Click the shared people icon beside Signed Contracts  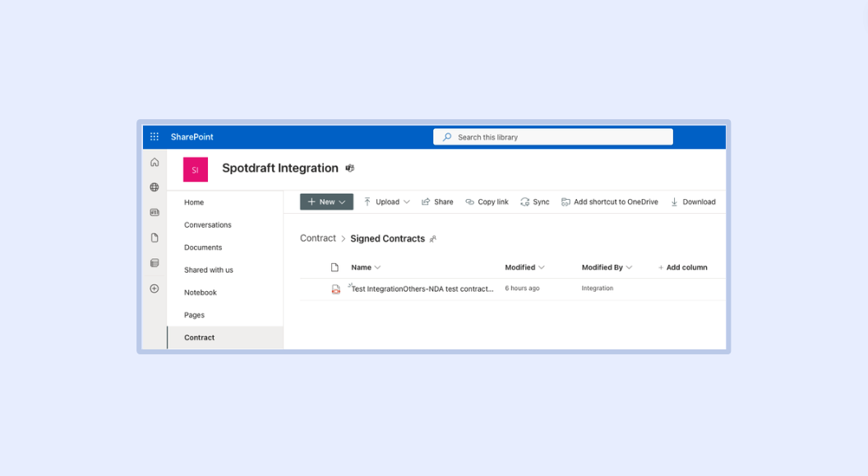[432, 238]
